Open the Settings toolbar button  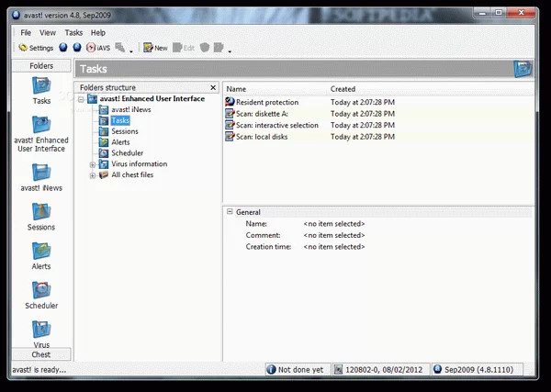36,48
